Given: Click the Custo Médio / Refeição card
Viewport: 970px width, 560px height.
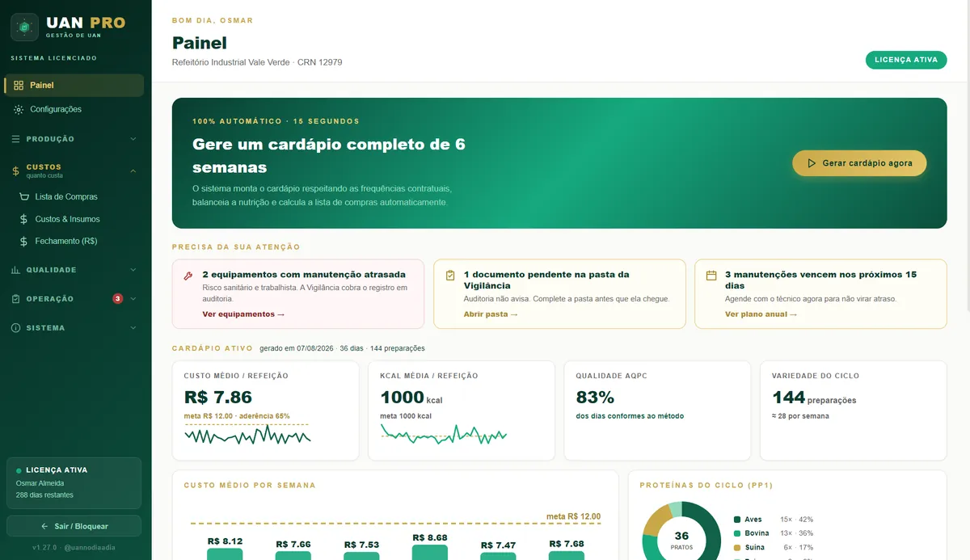Looking at the screenshot, I should tap(266, 411).
